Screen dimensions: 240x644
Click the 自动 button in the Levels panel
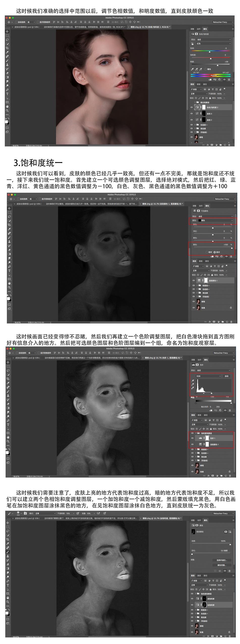point(226,376)
